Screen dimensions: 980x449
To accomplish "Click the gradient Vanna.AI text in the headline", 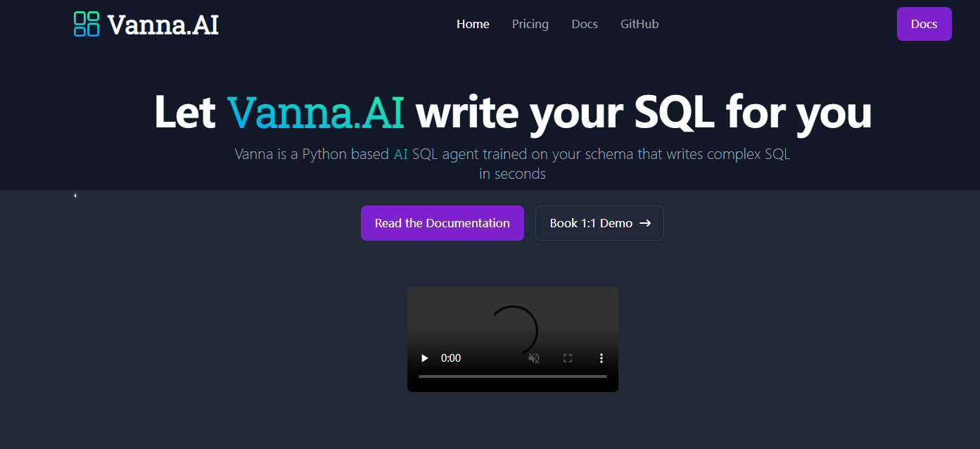I will click(316, 112).
